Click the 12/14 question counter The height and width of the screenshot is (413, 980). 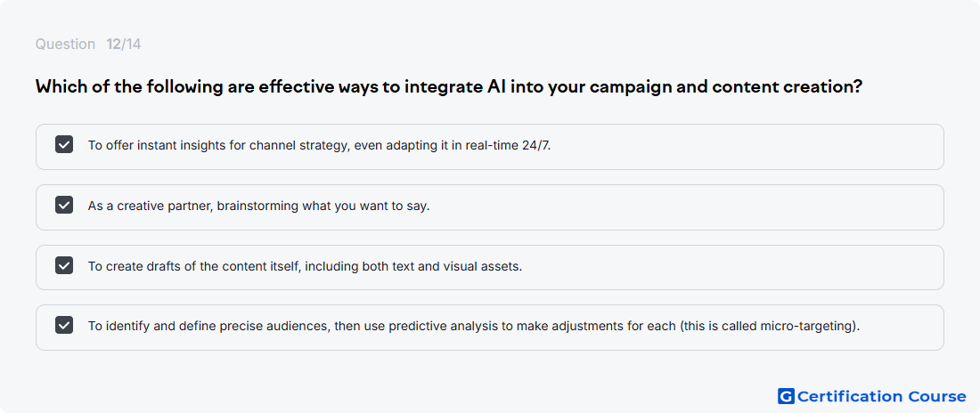point(123,45)
